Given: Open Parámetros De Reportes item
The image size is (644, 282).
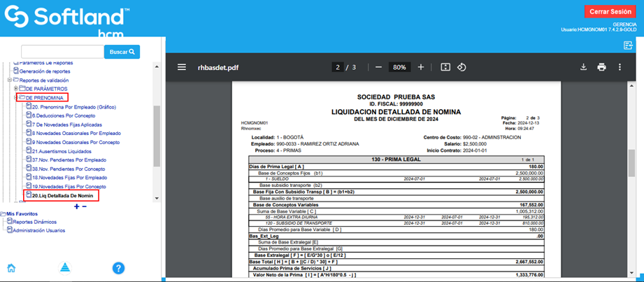Looking at the screenshot, I should coord(46,63).
